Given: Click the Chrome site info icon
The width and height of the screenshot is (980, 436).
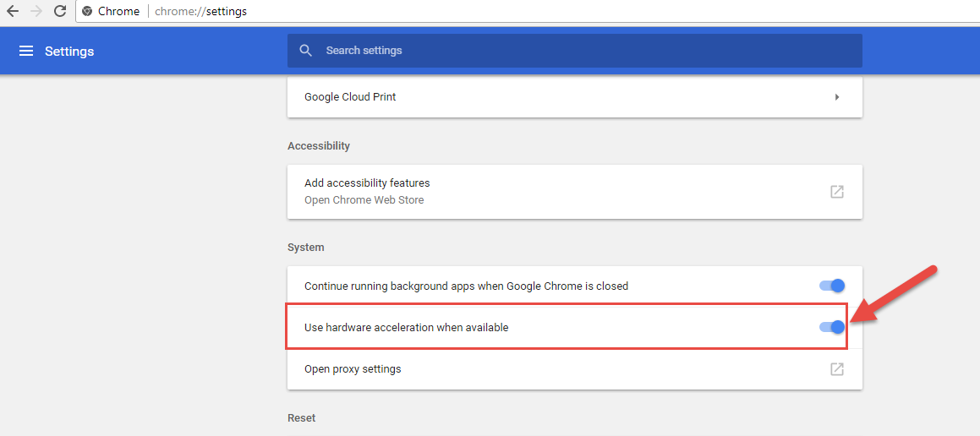Looking at the screenshot, I should (87, 12).
